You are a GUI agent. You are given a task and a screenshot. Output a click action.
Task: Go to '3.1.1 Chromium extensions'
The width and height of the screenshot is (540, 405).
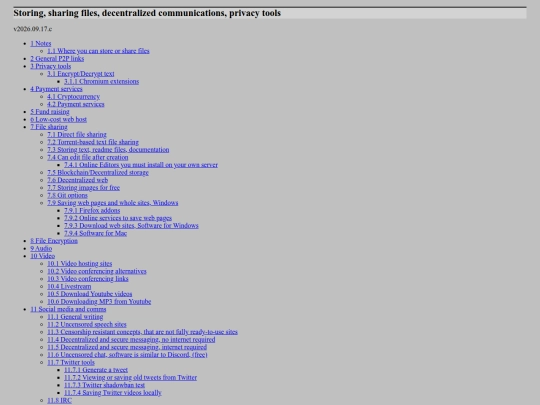coord(102,81)
